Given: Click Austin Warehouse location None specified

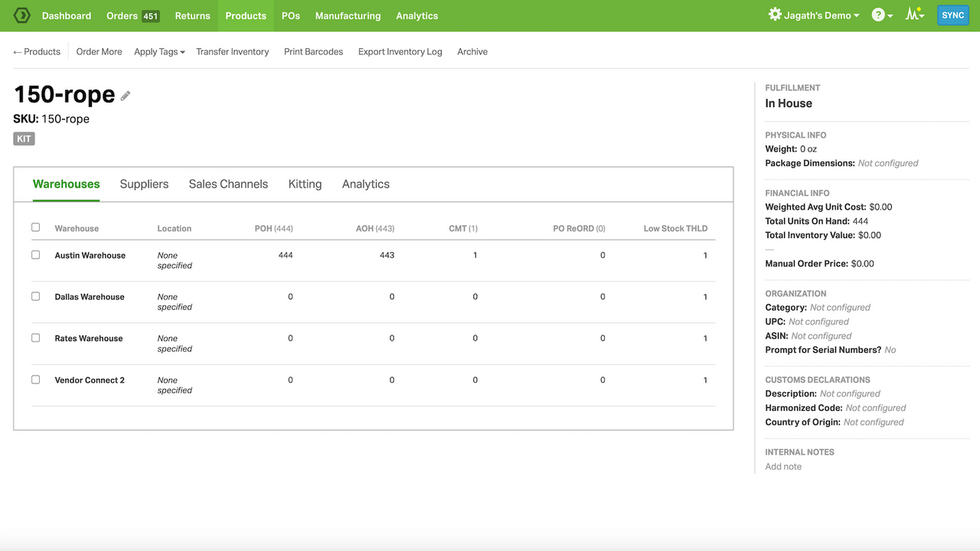Looking at the screenshot, I should coord(175,260).
